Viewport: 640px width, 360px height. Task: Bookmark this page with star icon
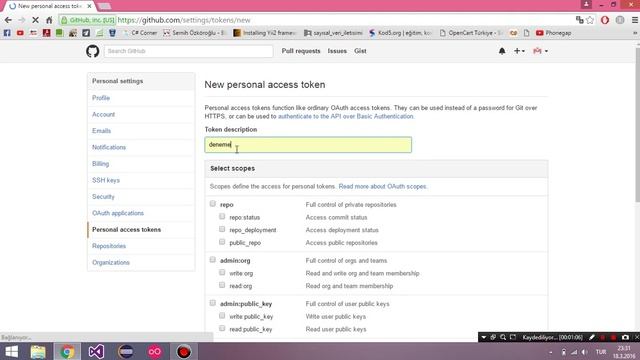pos(590,20)
